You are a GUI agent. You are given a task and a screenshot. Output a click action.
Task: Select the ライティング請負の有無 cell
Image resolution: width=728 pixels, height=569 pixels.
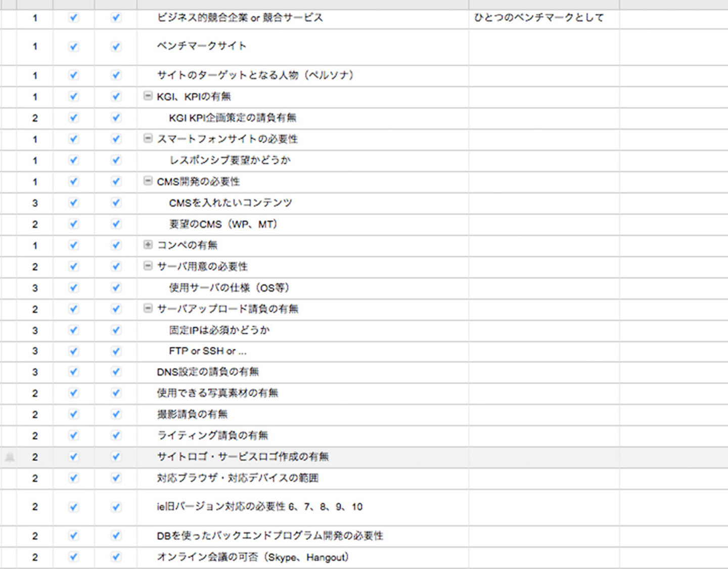click(x=302, y=435)
